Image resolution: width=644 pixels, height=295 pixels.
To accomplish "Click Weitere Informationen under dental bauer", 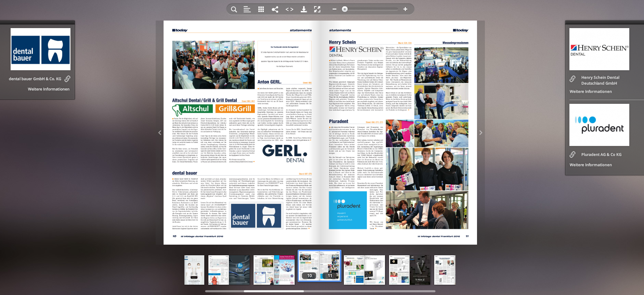I will [x=49, y=89].
